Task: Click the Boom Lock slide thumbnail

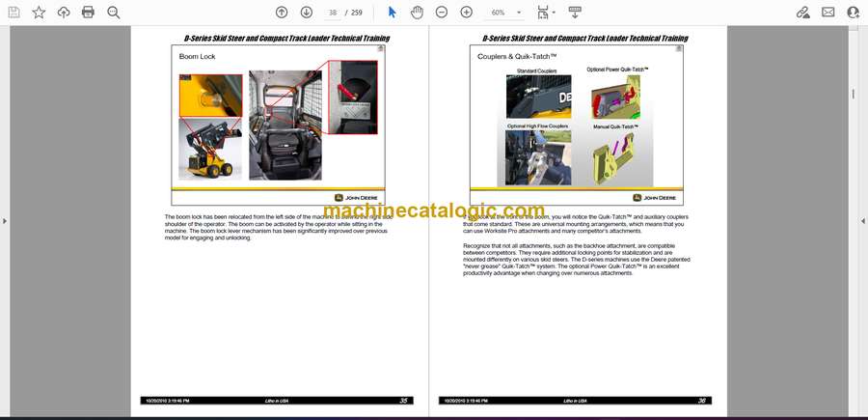Action: (278, 126)
